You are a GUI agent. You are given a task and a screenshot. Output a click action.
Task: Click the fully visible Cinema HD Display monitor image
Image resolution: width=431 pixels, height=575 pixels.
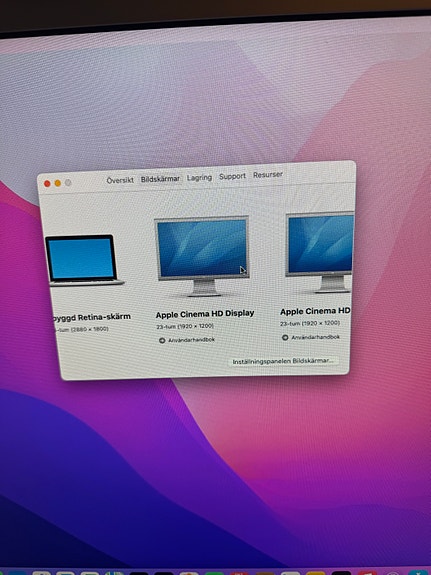click(x=202, y=256)
